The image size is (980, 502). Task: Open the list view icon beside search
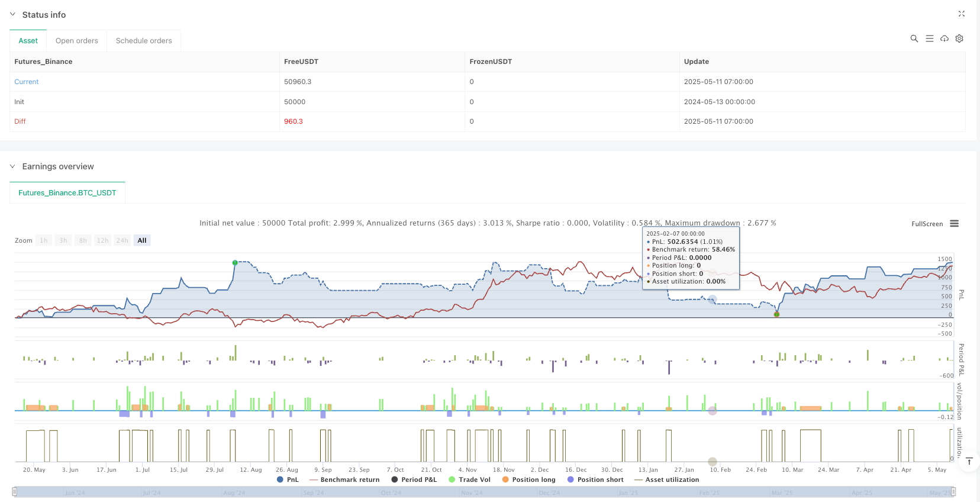[x=929, y=38]
